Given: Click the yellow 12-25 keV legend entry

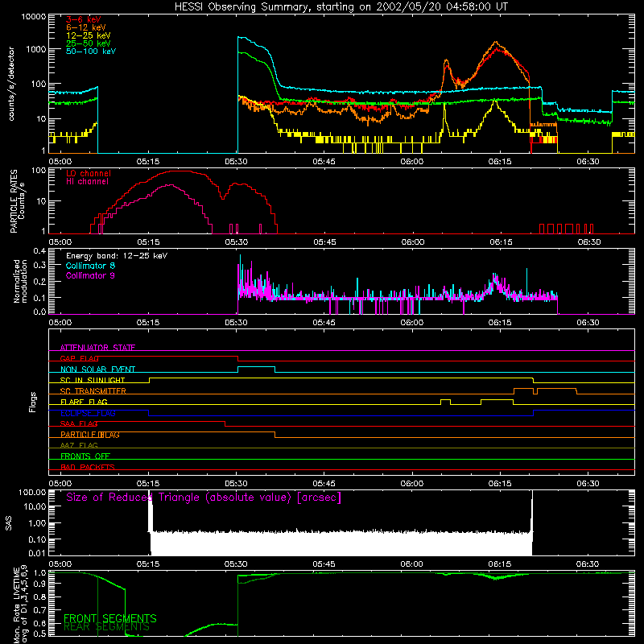Looking at the screenshot, I should pos(88,35).
